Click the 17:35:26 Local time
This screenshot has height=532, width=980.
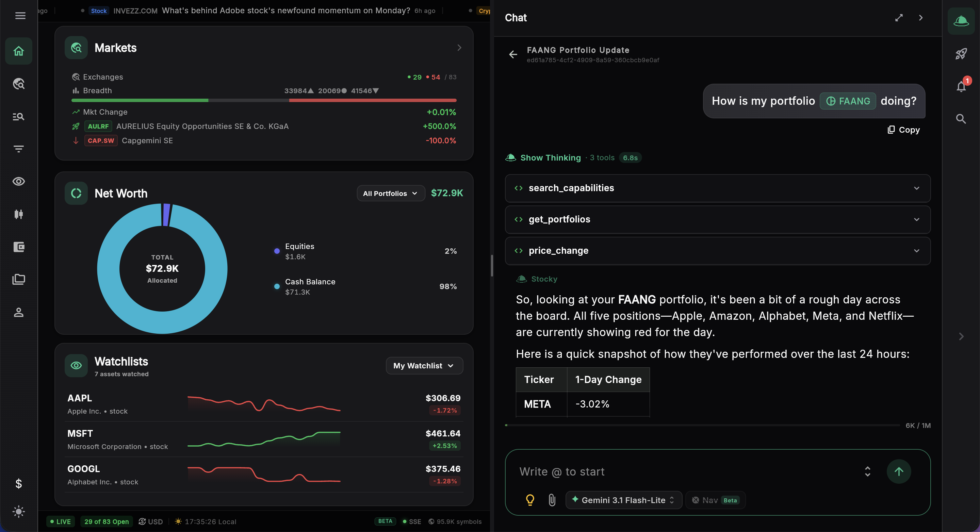pyautogui.click(x=206, y=522)
